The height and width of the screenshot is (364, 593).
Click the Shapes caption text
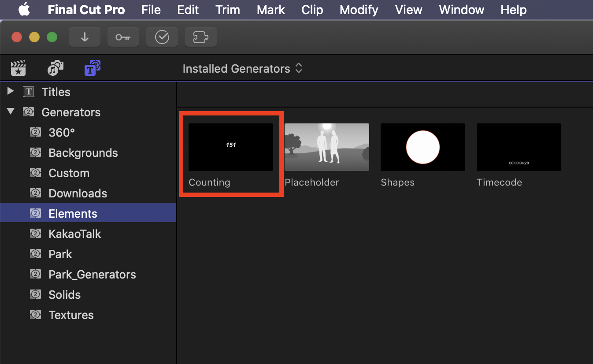coord(397,182)
